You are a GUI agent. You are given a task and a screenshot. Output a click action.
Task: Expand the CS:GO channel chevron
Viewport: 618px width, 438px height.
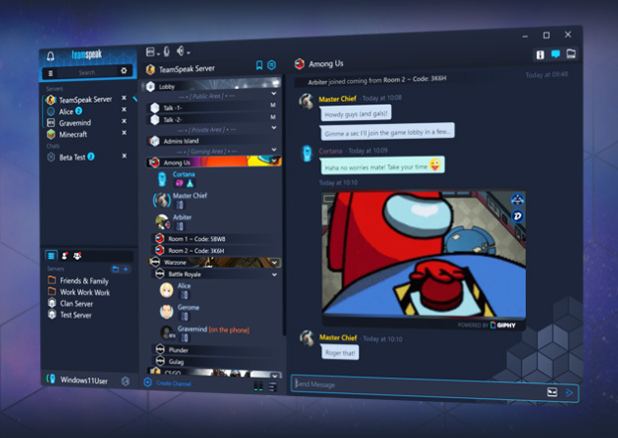[275, 375]
